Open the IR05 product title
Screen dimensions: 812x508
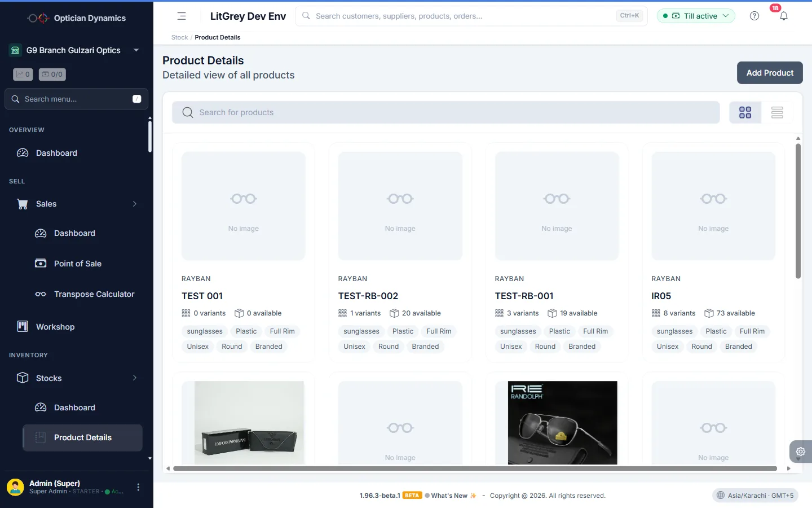[661, 296]
